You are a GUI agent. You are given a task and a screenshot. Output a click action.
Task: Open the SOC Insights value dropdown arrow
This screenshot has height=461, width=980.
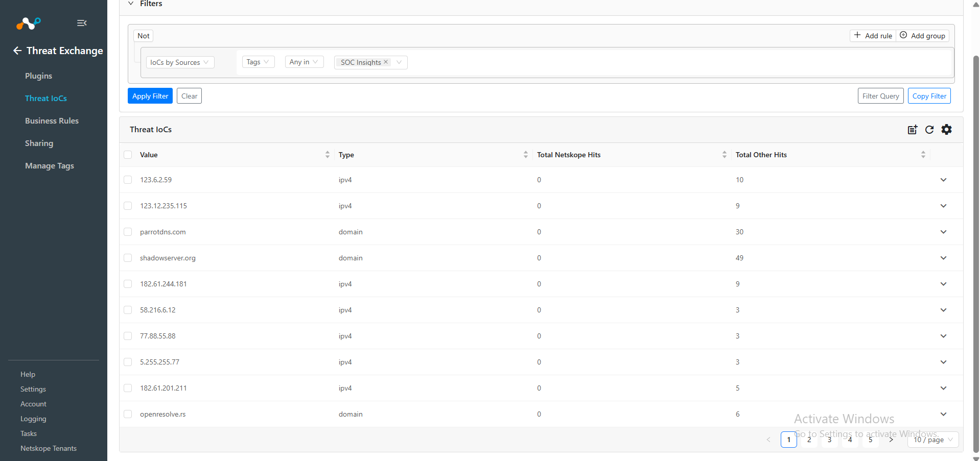pos(399,62)
